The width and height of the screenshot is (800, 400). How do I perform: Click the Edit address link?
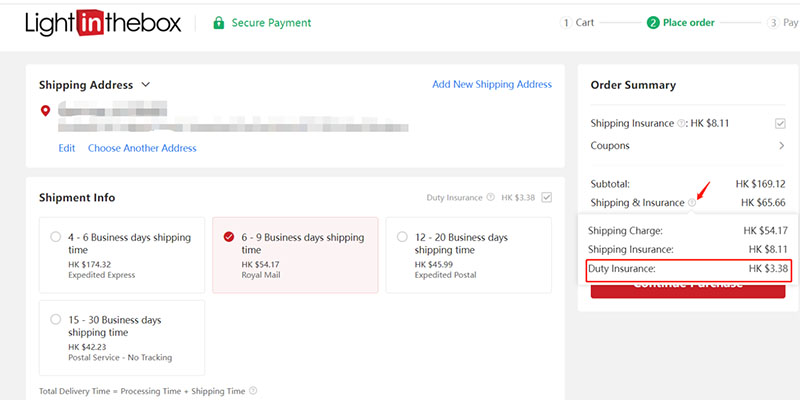tap(66, 148)
